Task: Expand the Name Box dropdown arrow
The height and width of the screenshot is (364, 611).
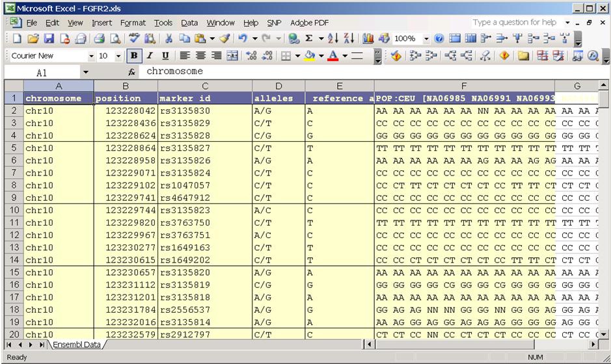Action: tap(86, 72)
